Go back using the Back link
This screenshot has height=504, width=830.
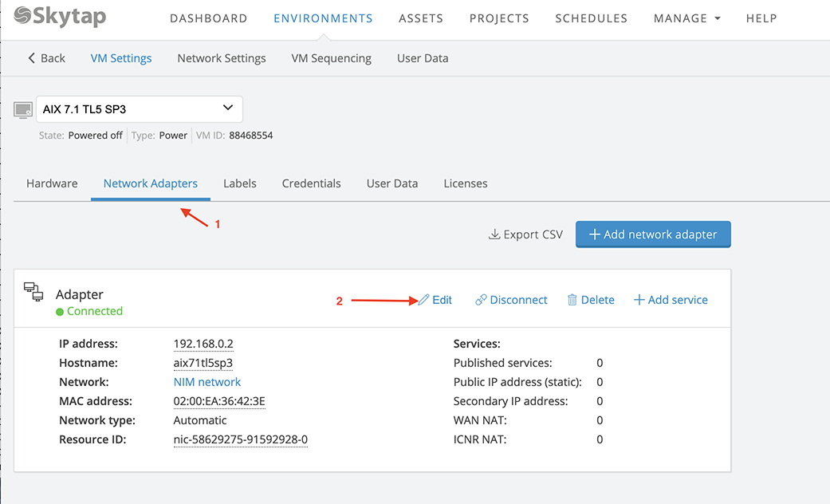(x=46, y=58)
